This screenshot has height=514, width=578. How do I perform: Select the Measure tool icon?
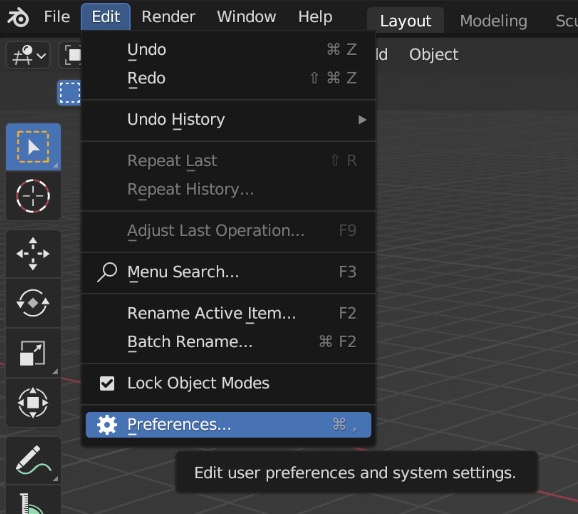tap(33, 502)
